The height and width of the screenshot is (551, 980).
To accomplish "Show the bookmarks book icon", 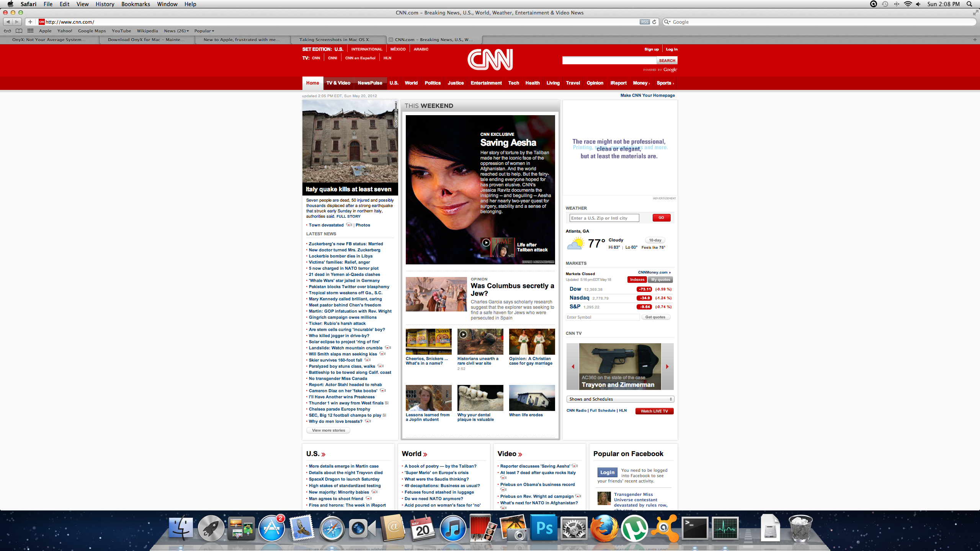I will point(19,31).
